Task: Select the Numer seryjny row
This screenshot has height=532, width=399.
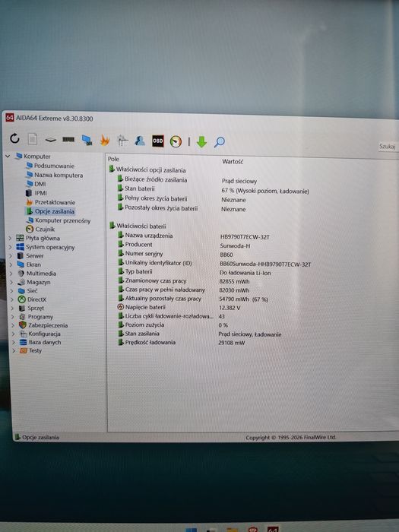Action: pos(176,254)
